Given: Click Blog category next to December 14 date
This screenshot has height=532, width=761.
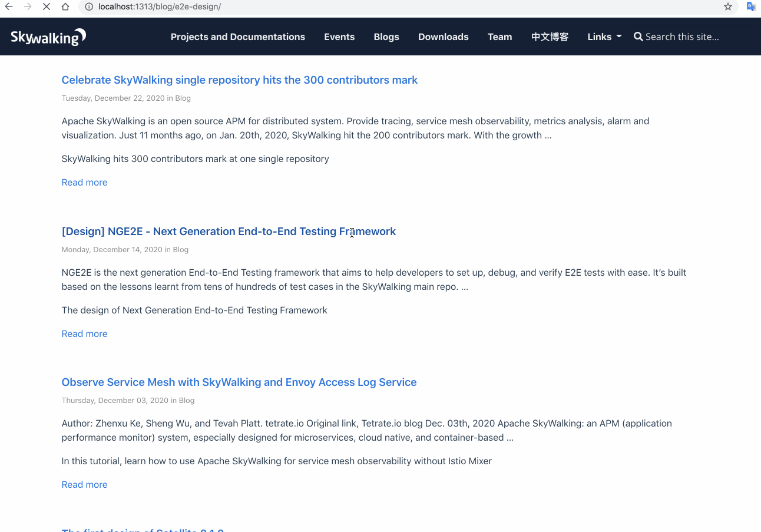Looking at the screenshot, I should pos(180,250).
